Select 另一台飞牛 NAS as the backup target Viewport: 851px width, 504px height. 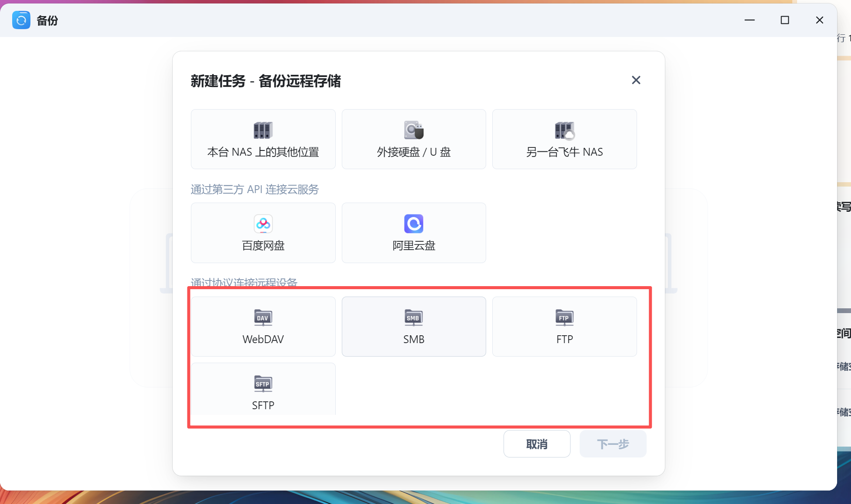coord(564,139)
